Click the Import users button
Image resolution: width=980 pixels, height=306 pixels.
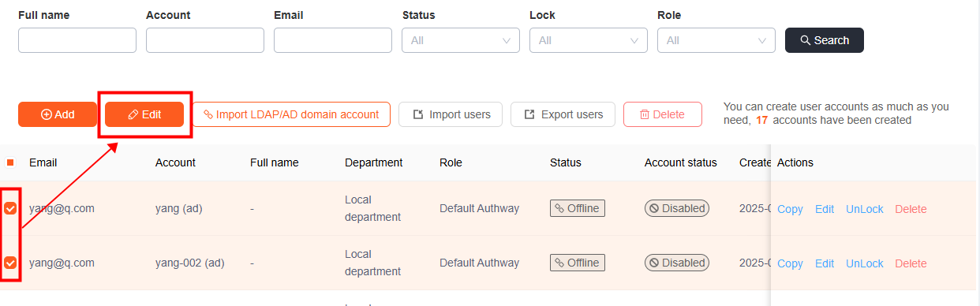coord(451,114)
